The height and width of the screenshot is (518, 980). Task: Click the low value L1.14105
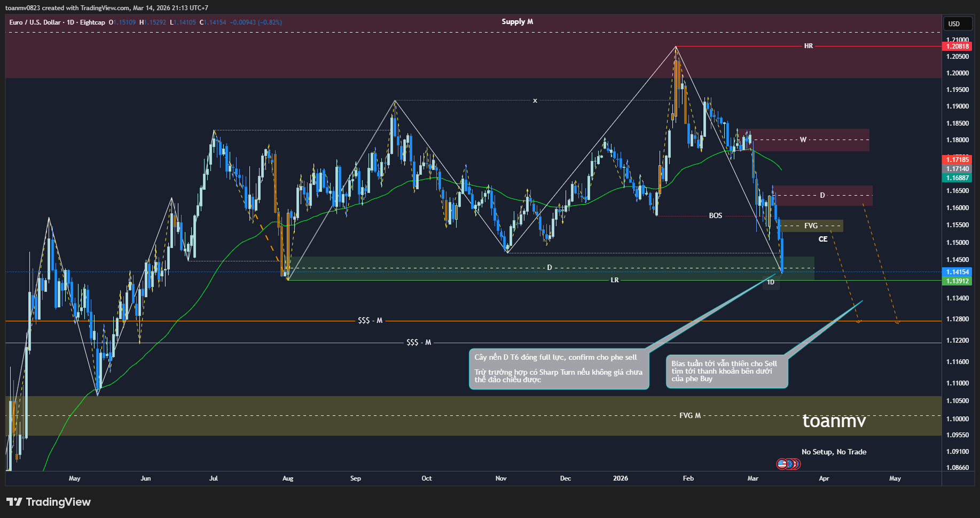pyautogui.click(x=183, y=22)
